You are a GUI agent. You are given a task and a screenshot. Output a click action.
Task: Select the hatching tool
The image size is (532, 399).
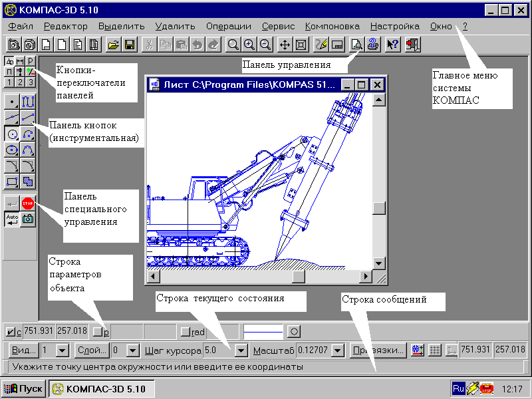tap(28, 182)
